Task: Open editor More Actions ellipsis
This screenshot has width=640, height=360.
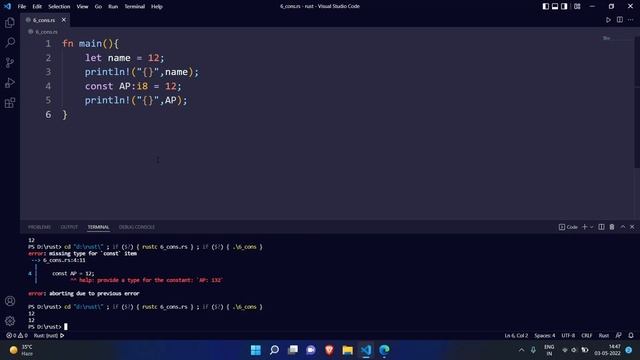Action: coord(631,20)
